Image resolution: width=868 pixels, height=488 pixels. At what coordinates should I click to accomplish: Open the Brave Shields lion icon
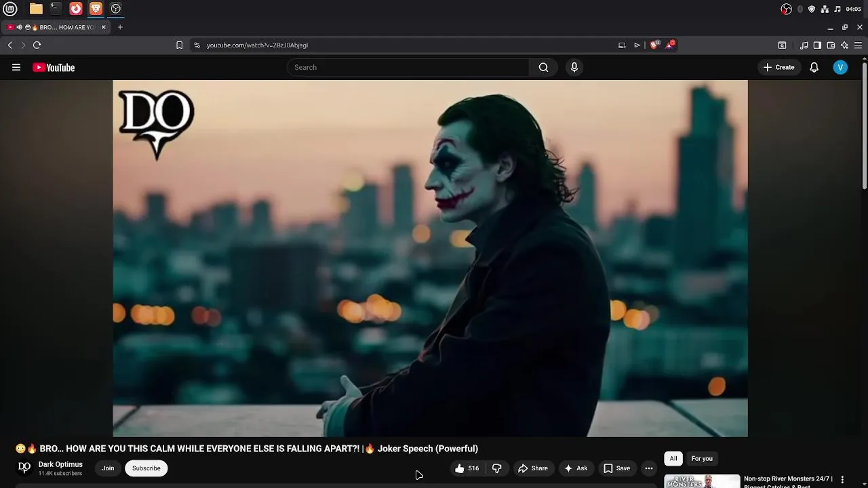pos(654,45)
